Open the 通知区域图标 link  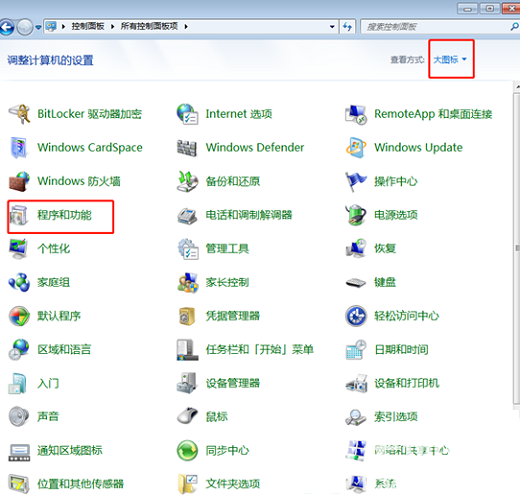click(x=70, y=451)
